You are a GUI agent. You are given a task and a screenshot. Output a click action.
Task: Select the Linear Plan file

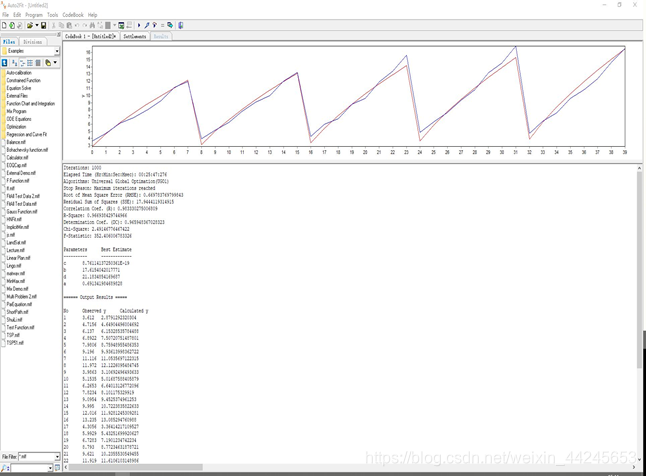tap(18, 258)
